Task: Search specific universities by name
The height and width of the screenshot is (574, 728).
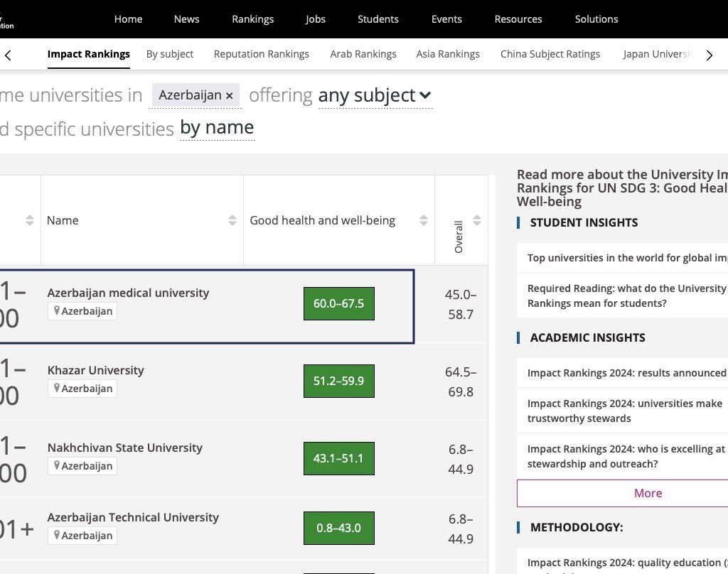Action: pos(217,128)
